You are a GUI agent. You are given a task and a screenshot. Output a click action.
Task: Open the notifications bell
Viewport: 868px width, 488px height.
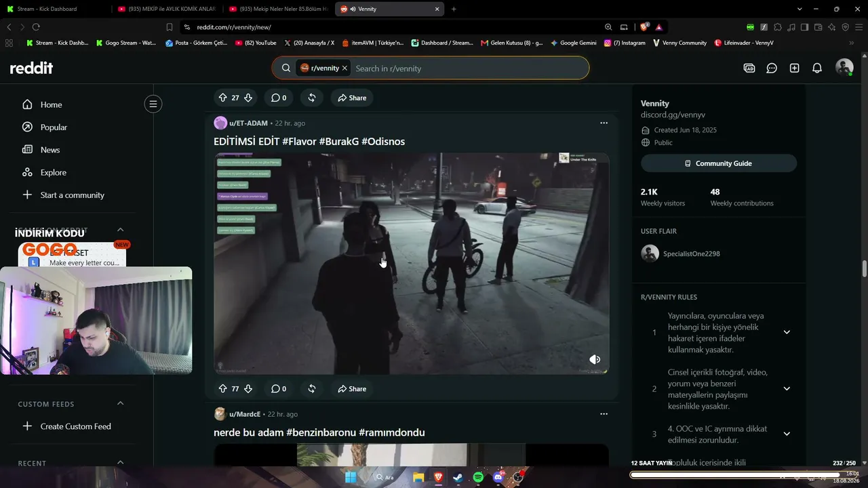[817, 68]
